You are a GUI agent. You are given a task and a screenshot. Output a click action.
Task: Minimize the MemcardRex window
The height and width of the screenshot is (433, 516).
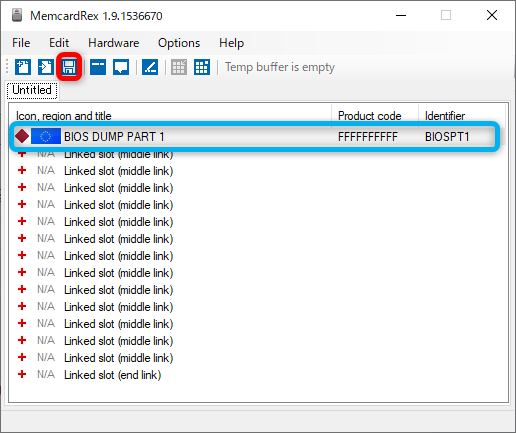point(401,15)
